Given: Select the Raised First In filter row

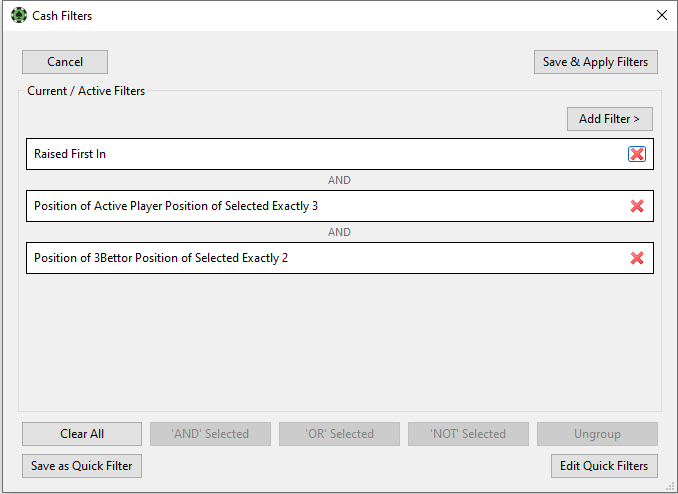Looking at the screenshot, I should 340,154.
